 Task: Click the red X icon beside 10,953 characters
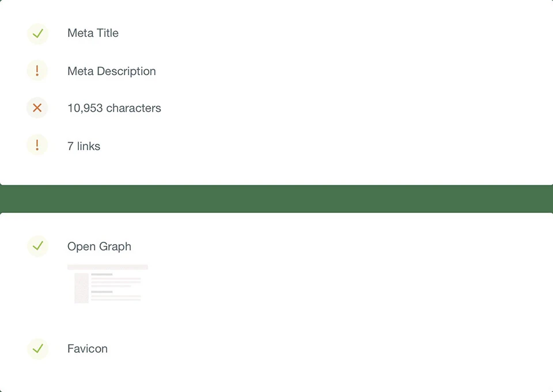point(37,108)
